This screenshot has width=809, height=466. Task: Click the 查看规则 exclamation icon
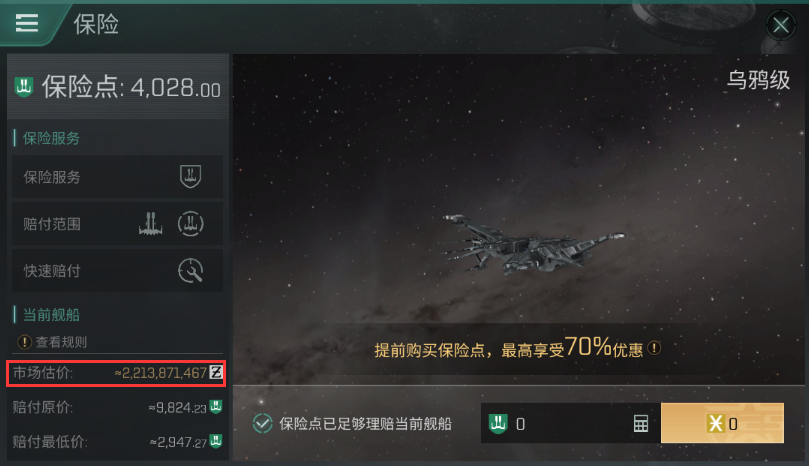[24, 342]
